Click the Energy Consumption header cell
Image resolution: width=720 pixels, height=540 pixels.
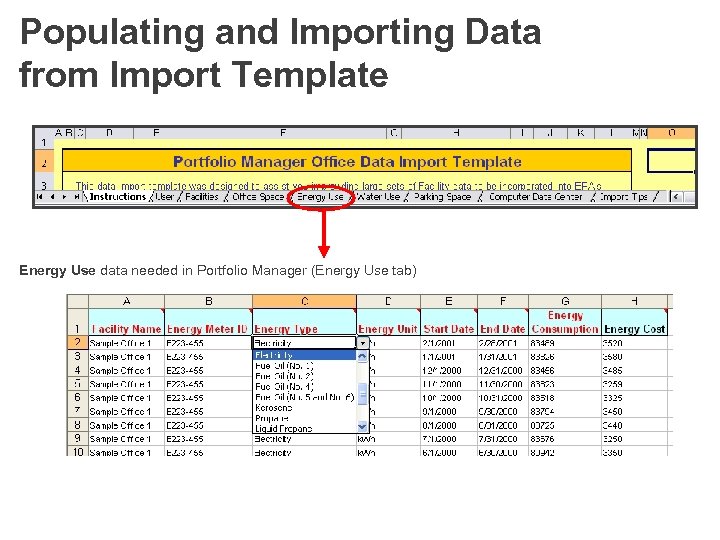click(565, 322)
